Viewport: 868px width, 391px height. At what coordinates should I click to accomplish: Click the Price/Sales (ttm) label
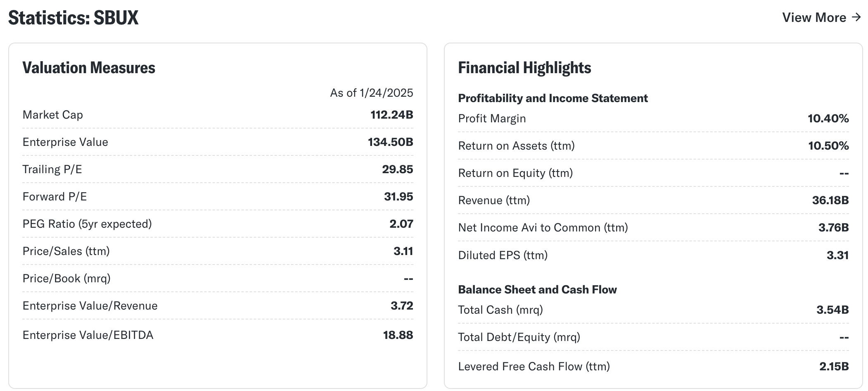tap(66, 251)
